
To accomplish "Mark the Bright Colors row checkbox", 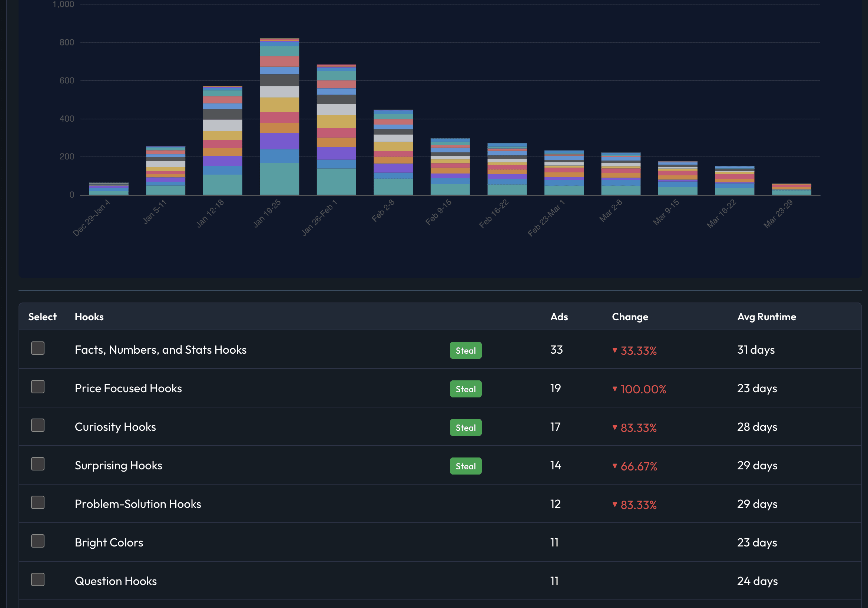I will click(38, 541).
